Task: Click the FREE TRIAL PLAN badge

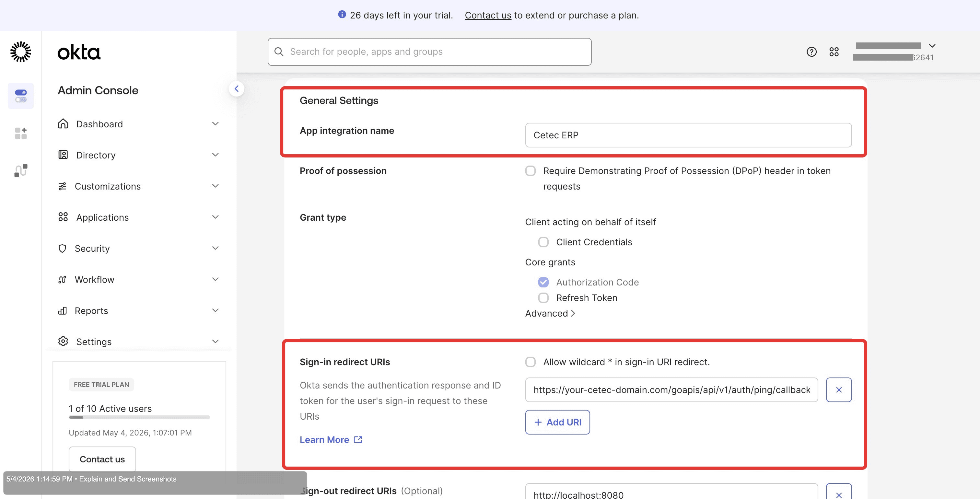Action: coord(101,385)
